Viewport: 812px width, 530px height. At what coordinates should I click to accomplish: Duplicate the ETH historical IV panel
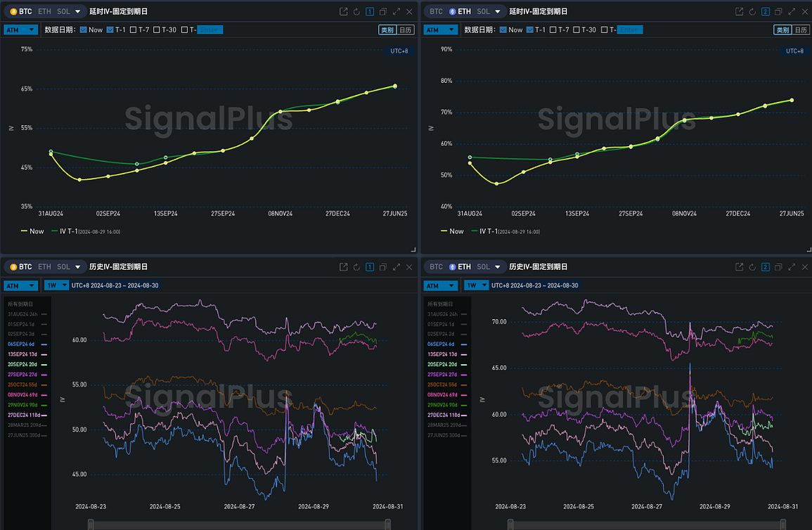click(779, 267)
